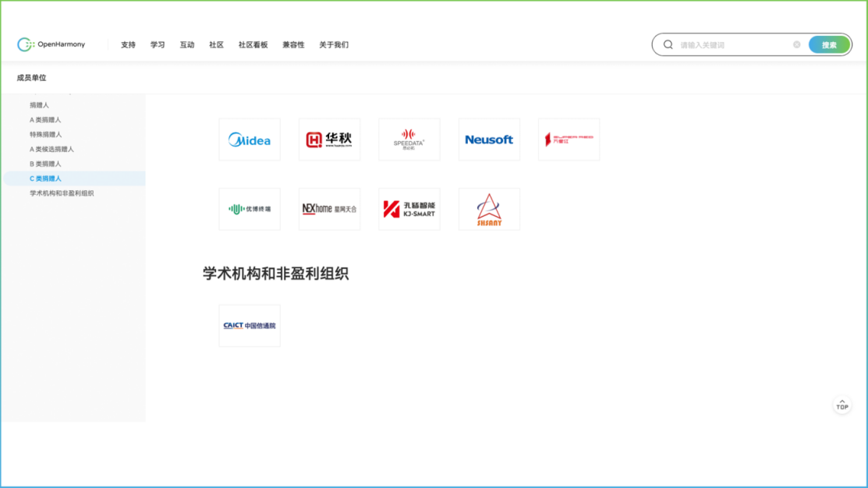Click the OpenHarmony logo in the header
868x488 pixels.
pos(51,44)
